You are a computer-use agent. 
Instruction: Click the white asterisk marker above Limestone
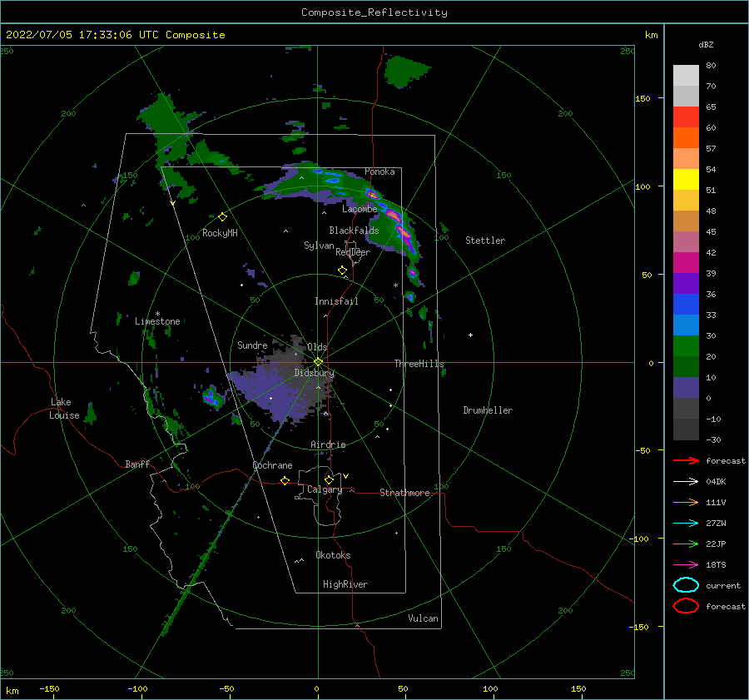pyautogui.click(x=157, y=314)
